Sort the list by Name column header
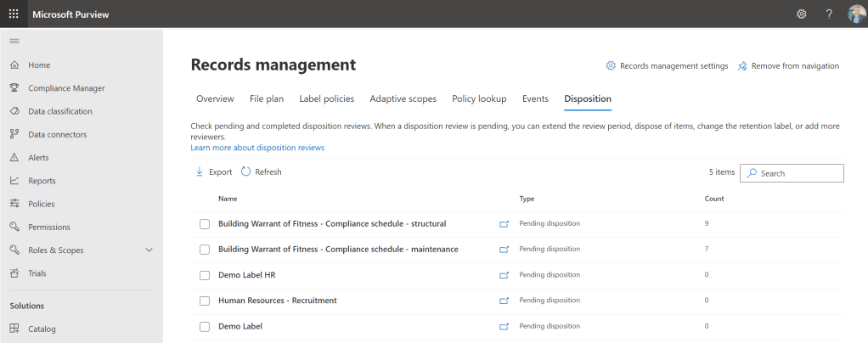 point(228,199)
